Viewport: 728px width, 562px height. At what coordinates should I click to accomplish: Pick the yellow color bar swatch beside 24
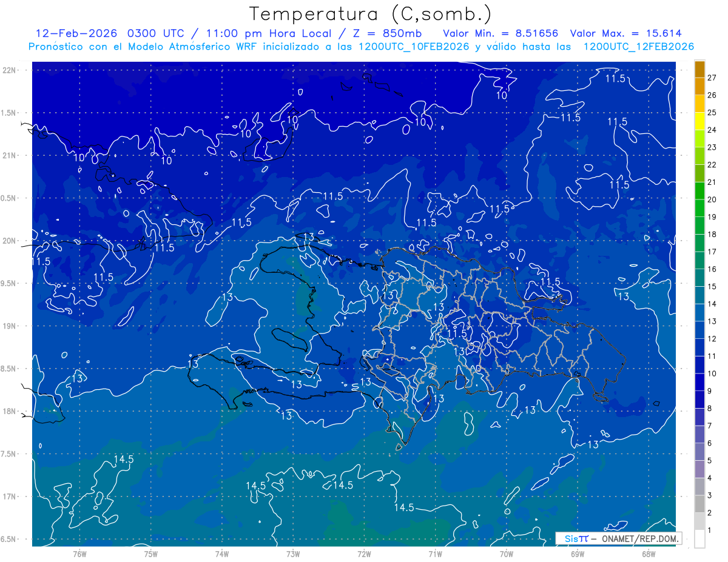click(699, 121)
